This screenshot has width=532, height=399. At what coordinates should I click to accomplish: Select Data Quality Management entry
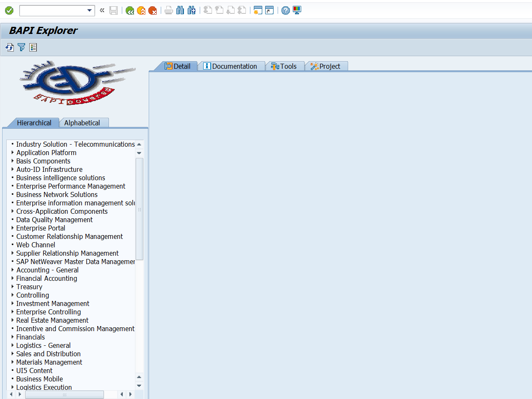[54, 220]
